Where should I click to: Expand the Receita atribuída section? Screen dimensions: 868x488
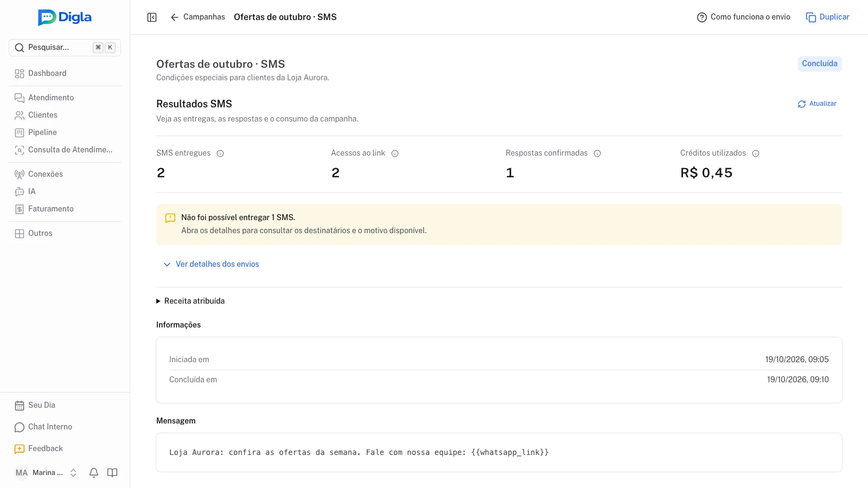pos(190,301)
